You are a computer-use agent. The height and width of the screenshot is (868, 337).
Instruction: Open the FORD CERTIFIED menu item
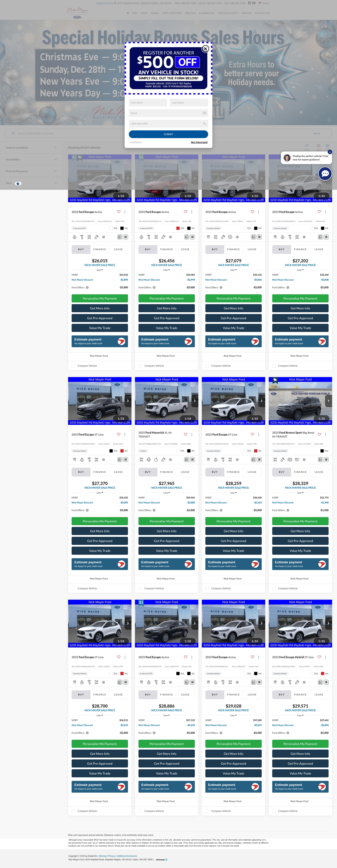172,13
